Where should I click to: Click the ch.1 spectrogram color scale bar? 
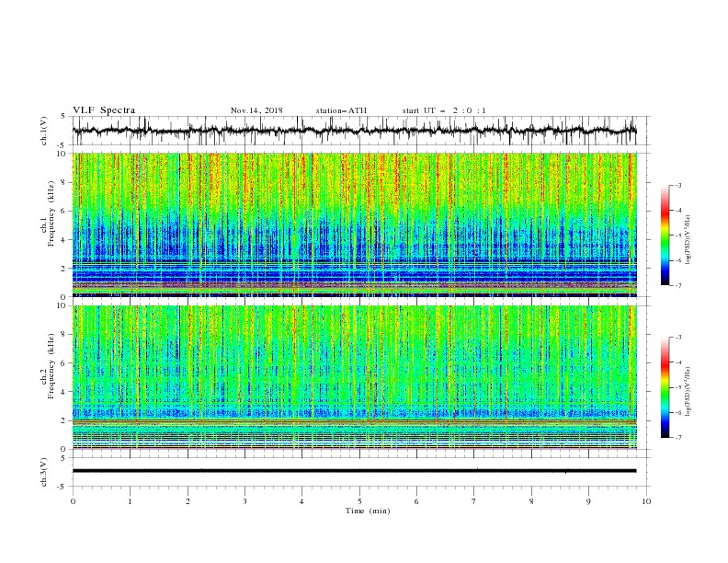[x=665, y=236]
